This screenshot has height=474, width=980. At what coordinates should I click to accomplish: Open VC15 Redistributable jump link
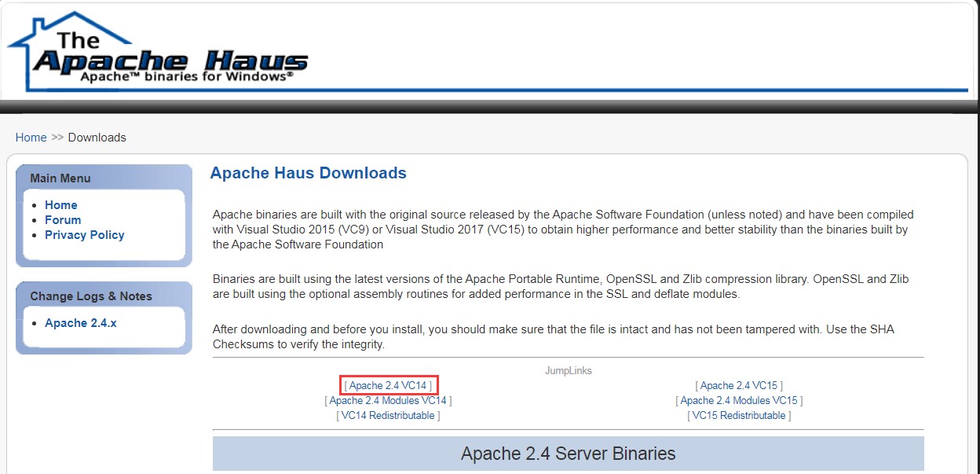tap(739, 416)
